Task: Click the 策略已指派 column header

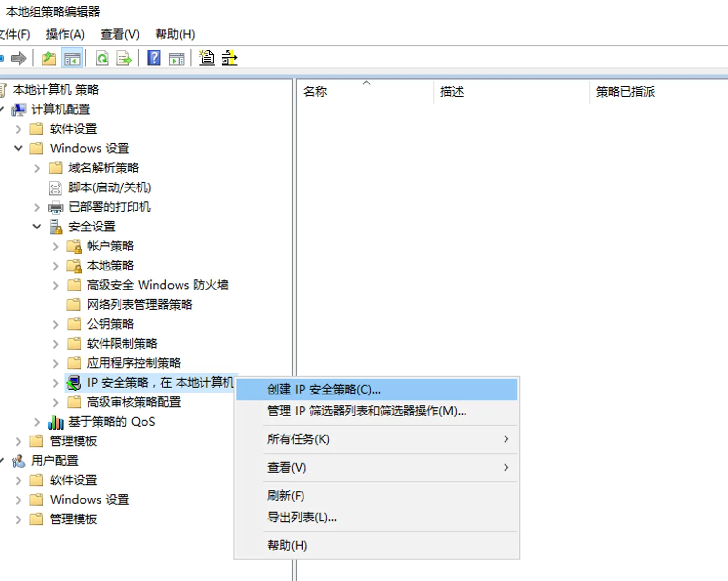Action: tap(625, 92)
